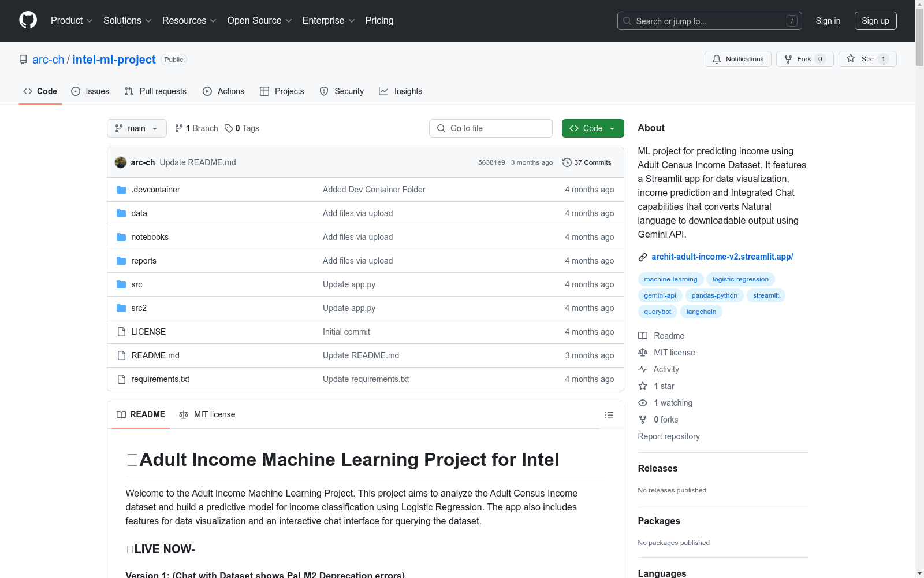The image size is (924, 578).
Task: Select the MIT license tab in README panel
Action: coord(207,414)
